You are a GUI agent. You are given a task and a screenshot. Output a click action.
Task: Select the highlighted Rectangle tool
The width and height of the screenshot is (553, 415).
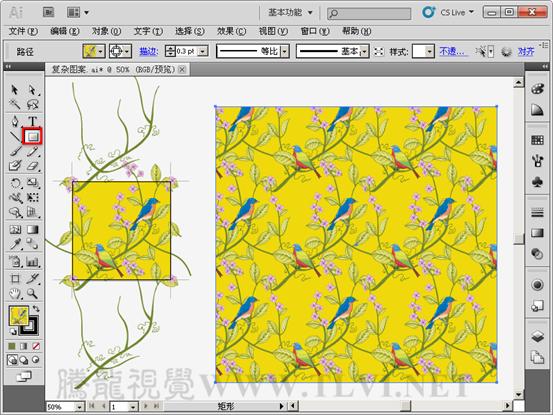[x=32, y=136]
